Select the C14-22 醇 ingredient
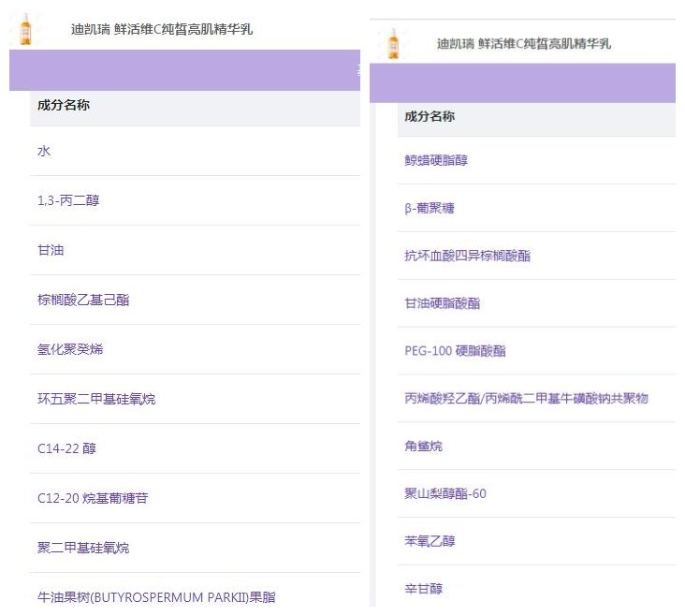The height and width of the screenshot is (616, 685). click(x=66, y=448)
